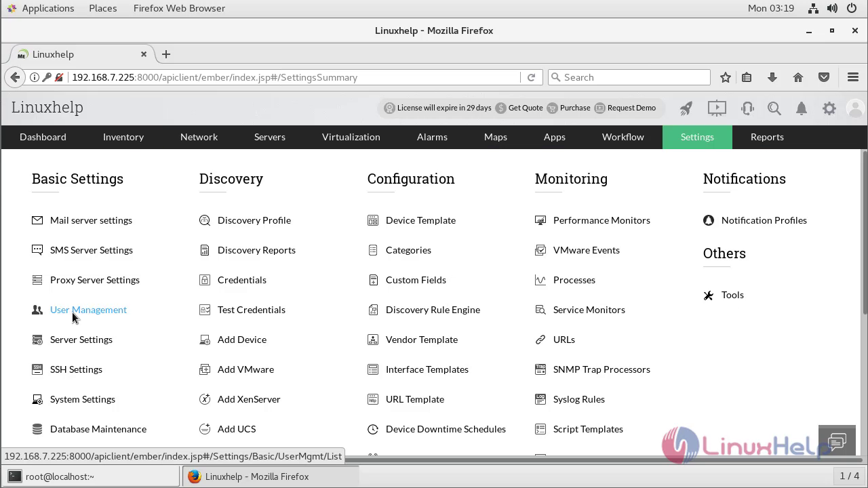The image size is (868, 488).
Task: Click the gear settings icon in header
Action: point(829,108)
